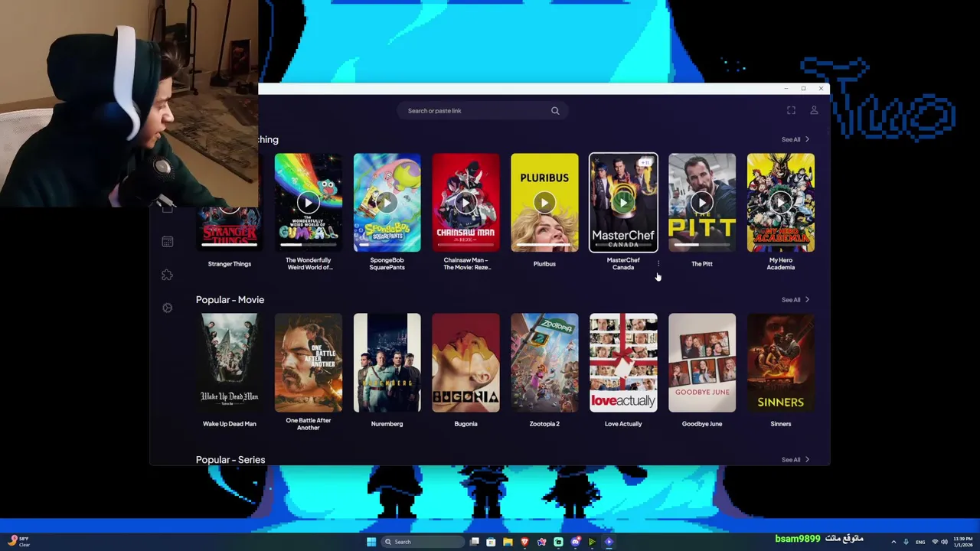The image size is (980, 551).
Task: Click the My Hero Academia title label
Action: click(781, 264)
